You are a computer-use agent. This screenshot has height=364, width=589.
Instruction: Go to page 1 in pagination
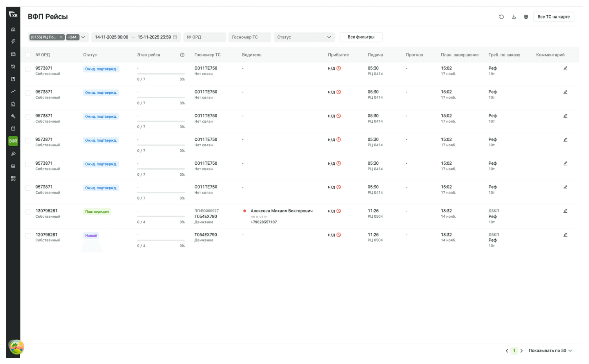point(514,351)
